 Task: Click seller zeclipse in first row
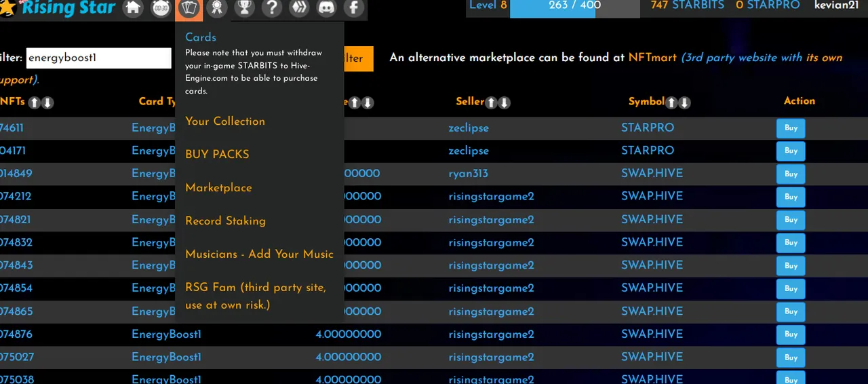pos(469,128)
